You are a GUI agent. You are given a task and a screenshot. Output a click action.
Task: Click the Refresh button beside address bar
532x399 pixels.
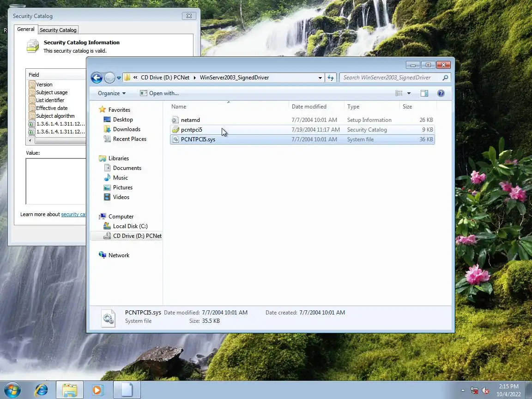click(331, 78)
